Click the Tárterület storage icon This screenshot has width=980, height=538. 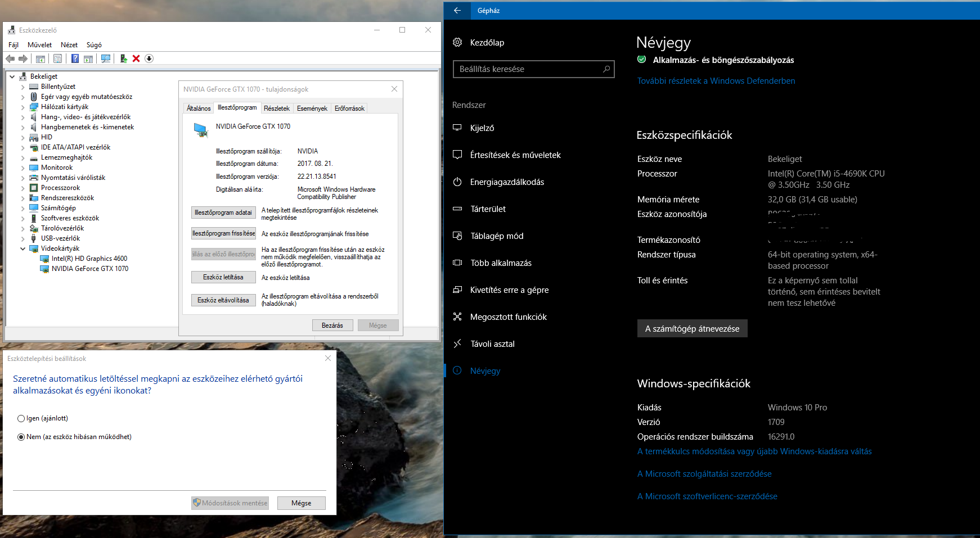pos(457,209)
